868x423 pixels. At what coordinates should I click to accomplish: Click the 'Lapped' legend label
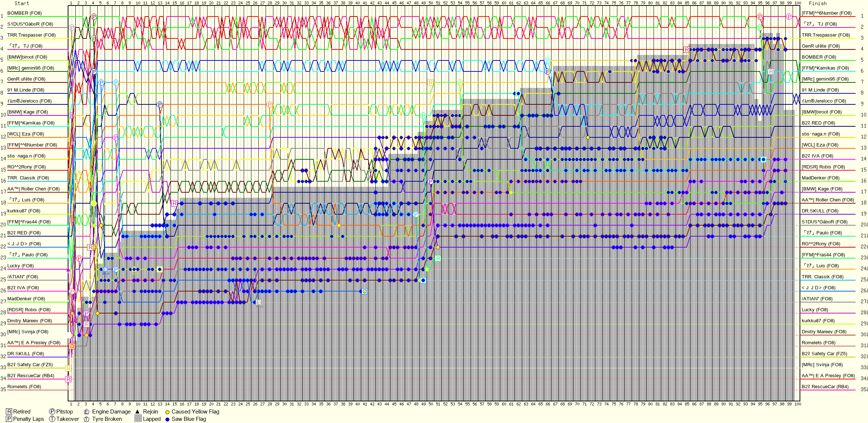pyautogui.click(x=152, y=419)
